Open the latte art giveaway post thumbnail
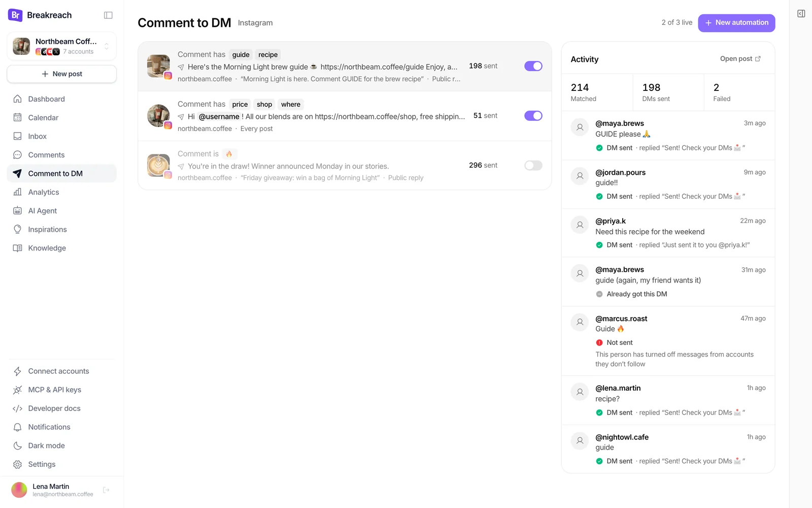812x508 pixels. (x=158, y=166)
